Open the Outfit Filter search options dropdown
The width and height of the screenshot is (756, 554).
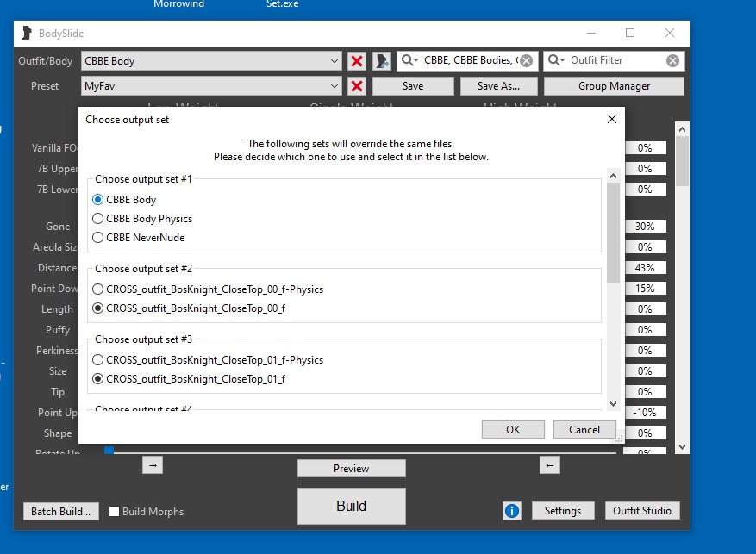click(556, 61)
